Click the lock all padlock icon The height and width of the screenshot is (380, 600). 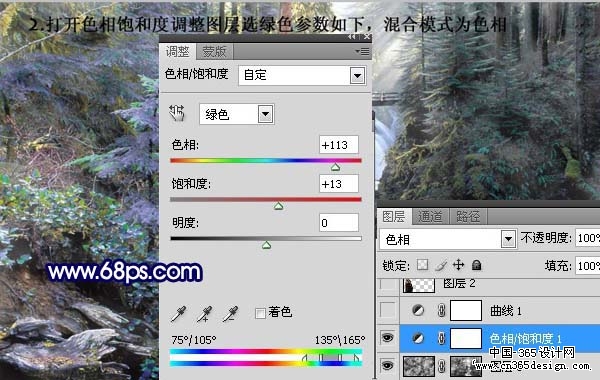pyautogui.click(x=476, y=265)
